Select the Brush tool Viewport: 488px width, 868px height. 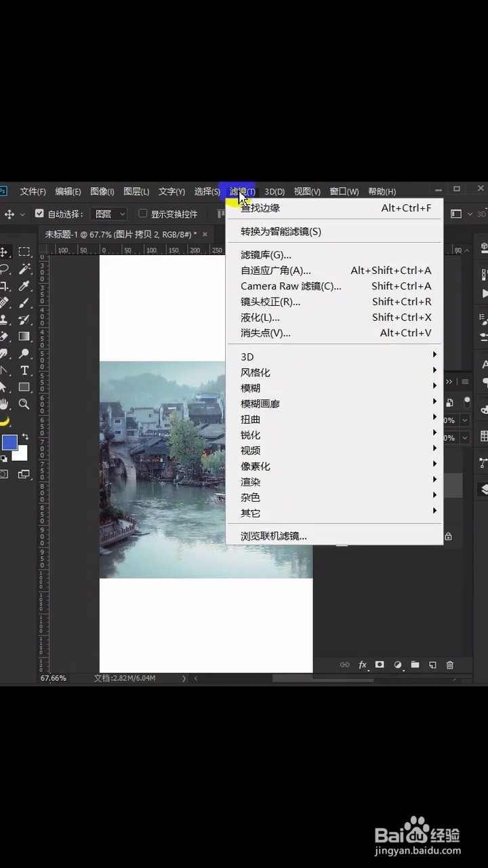pyautogui.click(x=24, y=302)
